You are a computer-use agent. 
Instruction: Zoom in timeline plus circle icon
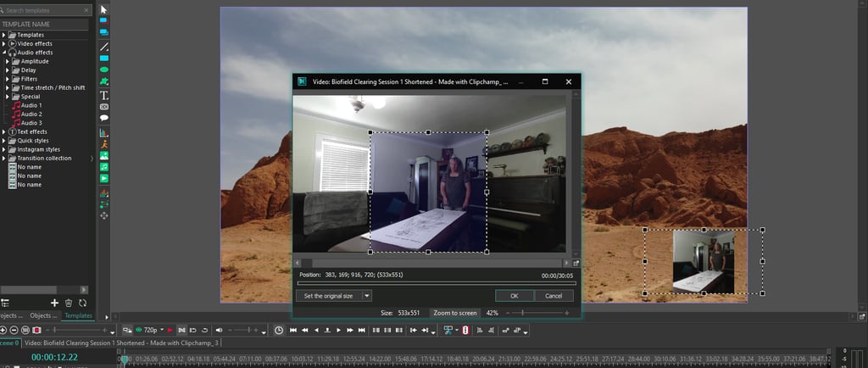coord(3,330)
